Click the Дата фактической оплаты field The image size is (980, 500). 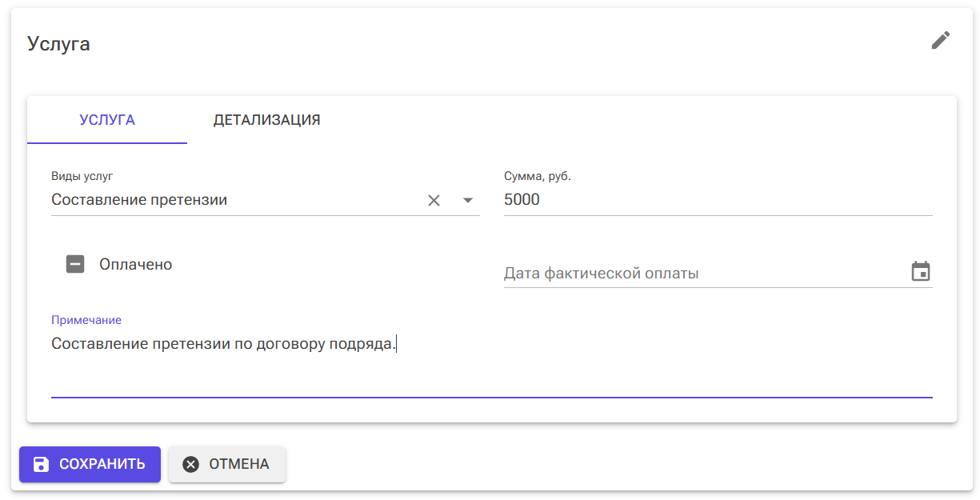[704, 274]
